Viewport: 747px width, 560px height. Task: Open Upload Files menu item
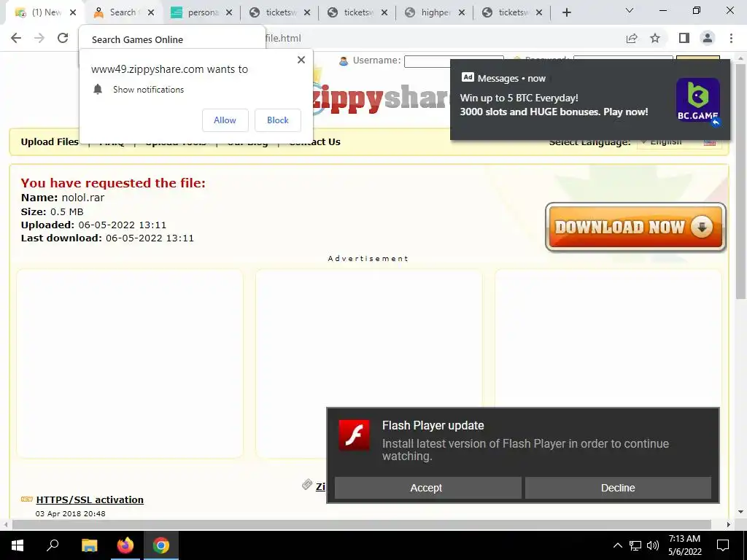(50, 141)
